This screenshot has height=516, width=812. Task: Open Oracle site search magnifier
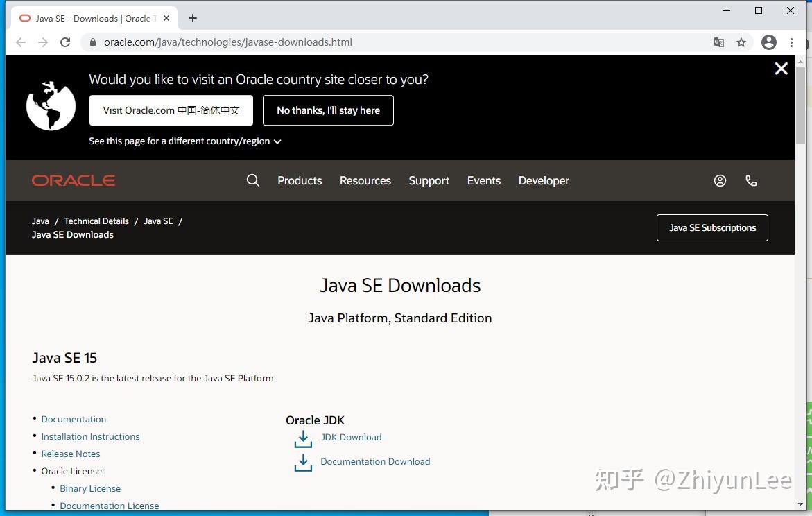click(252, 180)
